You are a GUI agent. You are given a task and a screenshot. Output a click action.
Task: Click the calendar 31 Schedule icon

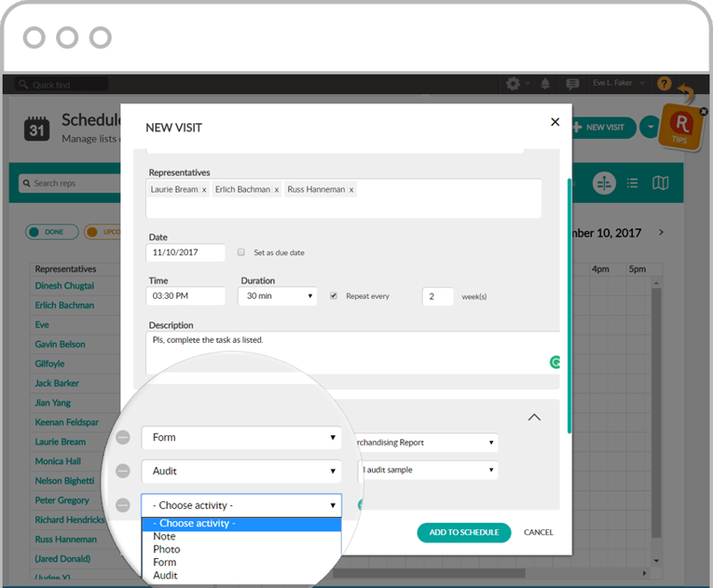point(36,128)
